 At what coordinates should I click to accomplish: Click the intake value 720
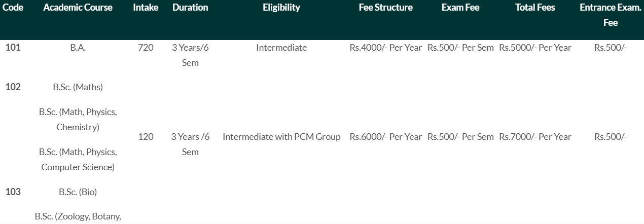pyautogui.click(x=146, y=48)
